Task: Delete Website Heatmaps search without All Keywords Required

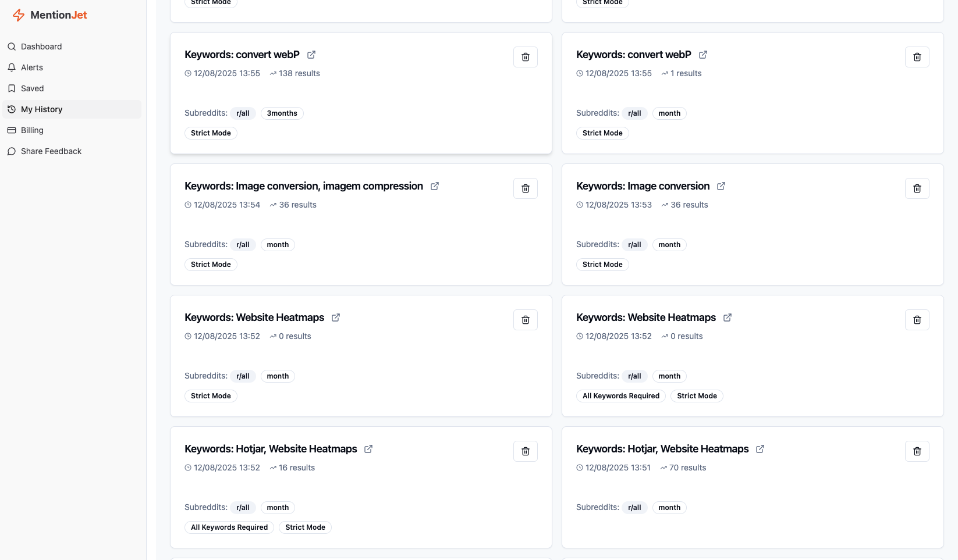Action: click(x=526, y=320)
